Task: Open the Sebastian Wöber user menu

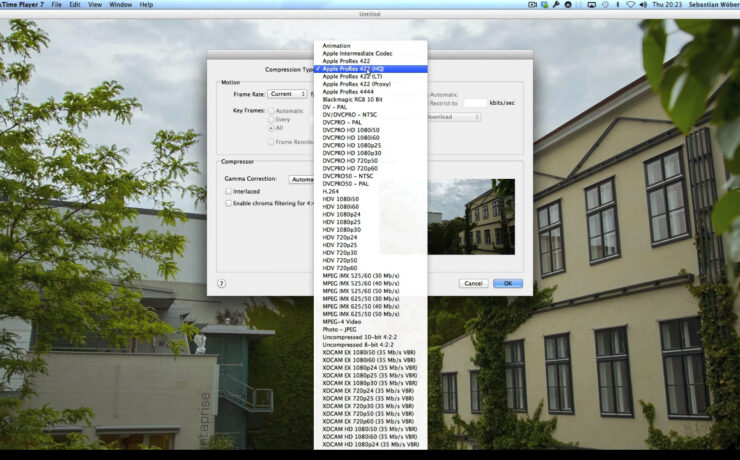Action: [x=714, y=5]
